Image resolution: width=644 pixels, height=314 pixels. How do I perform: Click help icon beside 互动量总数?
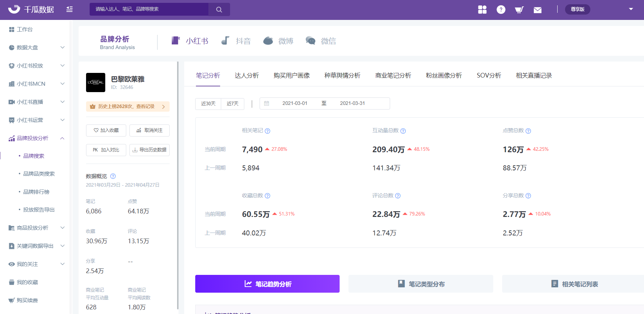point(403,131)
